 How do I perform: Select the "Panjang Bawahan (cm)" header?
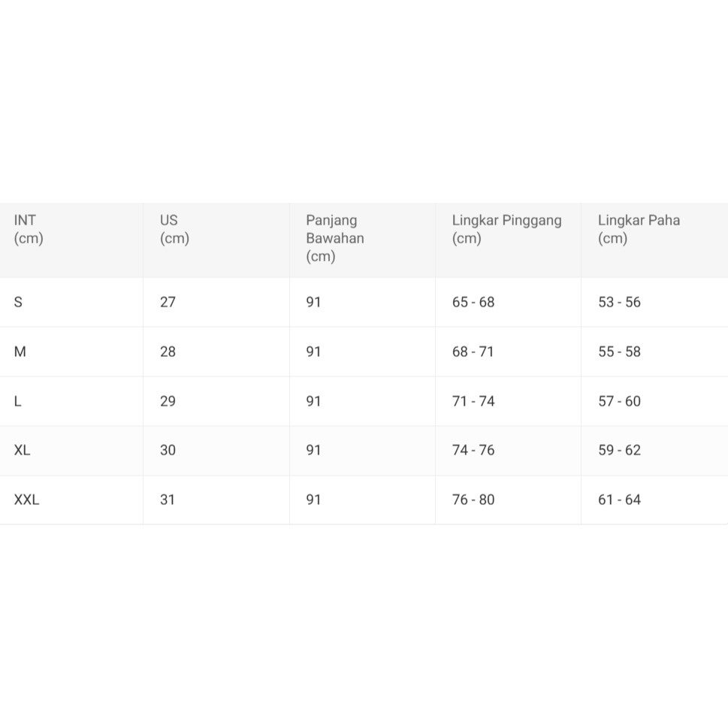click(334, 238)
